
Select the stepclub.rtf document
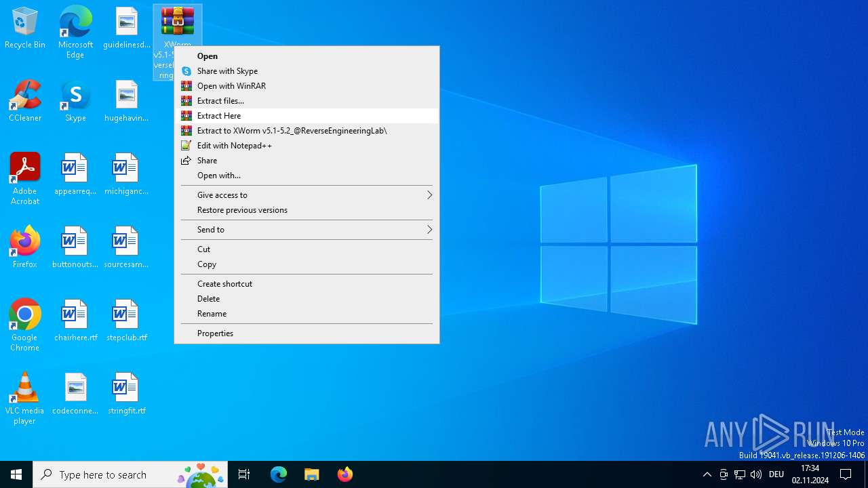pos(127,321)
